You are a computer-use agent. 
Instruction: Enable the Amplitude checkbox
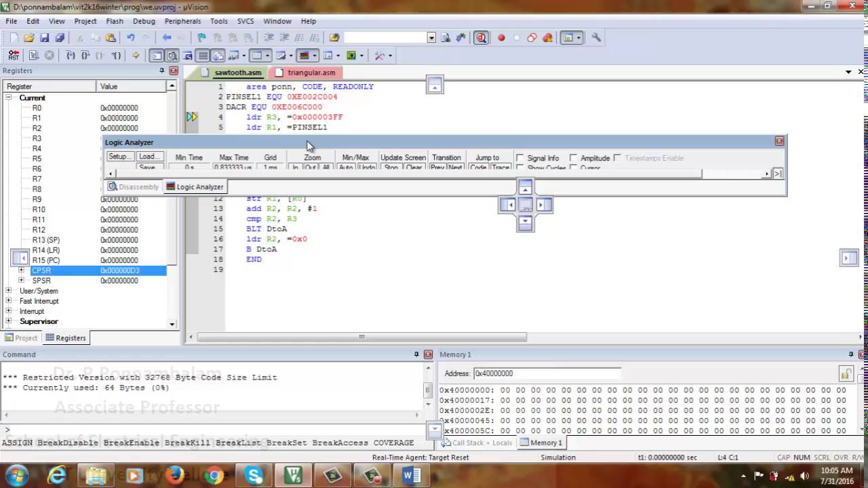(x=574, y=158)
